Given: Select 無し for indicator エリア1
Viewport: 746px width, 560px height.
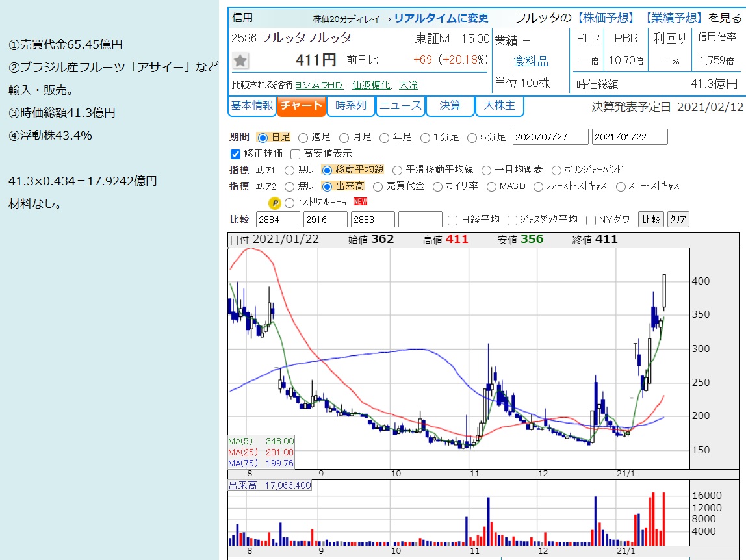Looking at the screenshot, I should click(289, 170).
